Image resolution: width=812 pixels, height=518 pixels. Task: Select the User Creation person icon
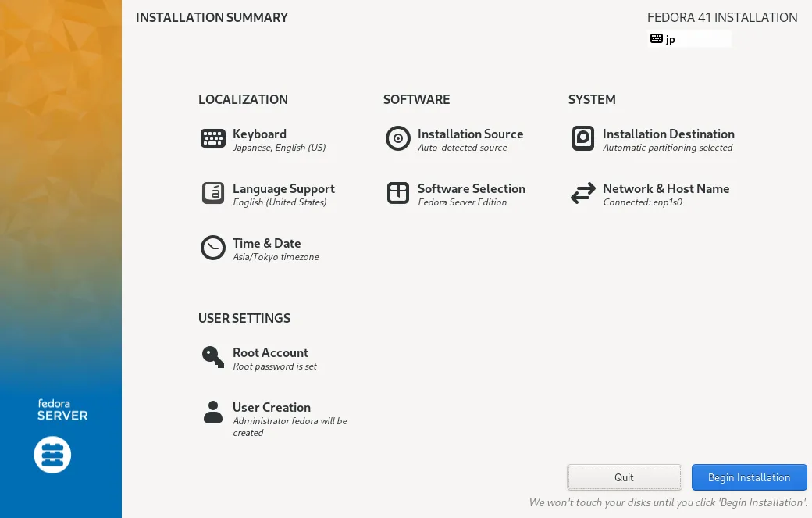[212, 412]
